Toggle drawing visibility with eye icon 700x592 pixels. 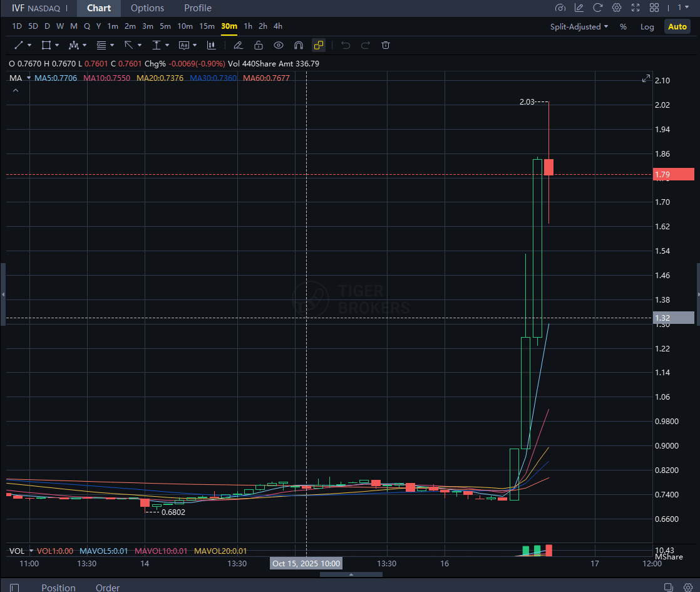coord(278,45)
